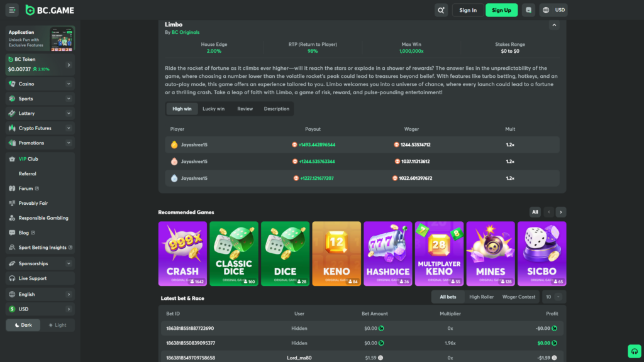Click the Forum sidebar icon
Viewport: 644px width, 362px height.
tap(12, 189)
